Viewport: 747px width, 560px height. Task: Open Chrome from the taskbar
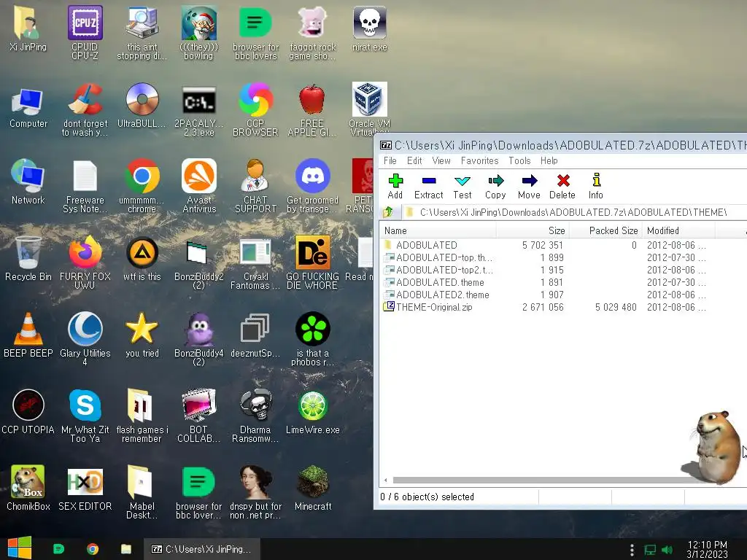coord(93,549)
